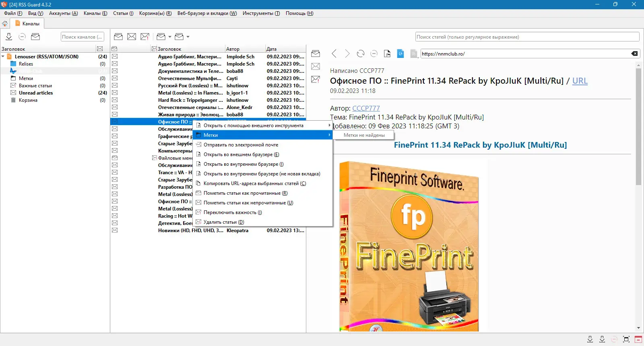Choose Копировать URL-адреса выбранных статей
The width and height of the screenshot is (644, 346).
[x=263, y=183]
